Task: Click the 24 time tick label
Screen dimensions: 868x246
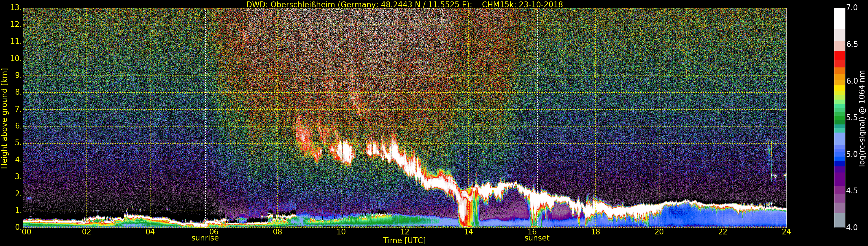Action: pyautogui.click(x=786, y=232)
